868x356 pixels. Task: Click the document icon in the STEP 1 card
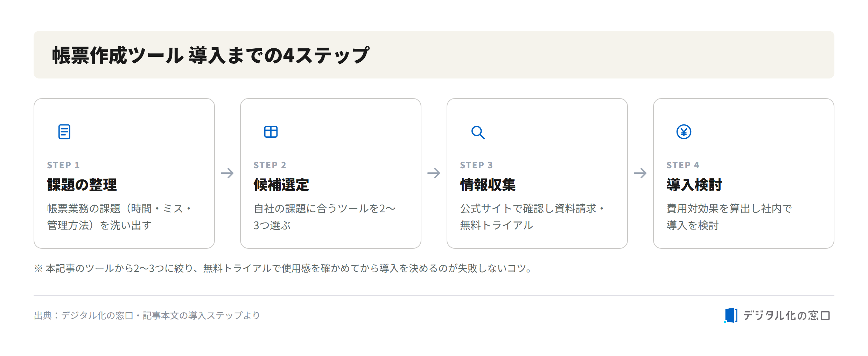tap(64, 132)
